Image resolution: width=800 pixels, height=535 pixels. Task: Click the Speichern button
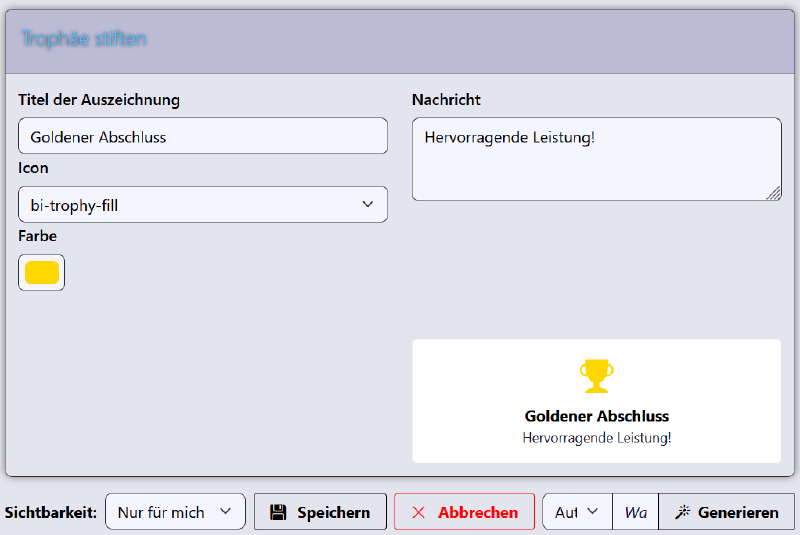[320, 512]
